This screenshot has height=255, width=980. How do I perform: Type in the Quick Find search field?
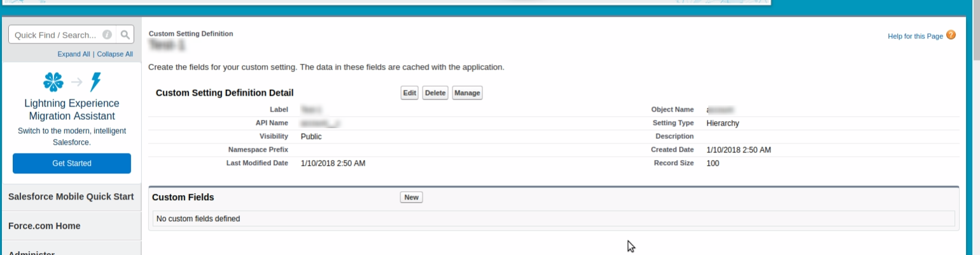55,35
